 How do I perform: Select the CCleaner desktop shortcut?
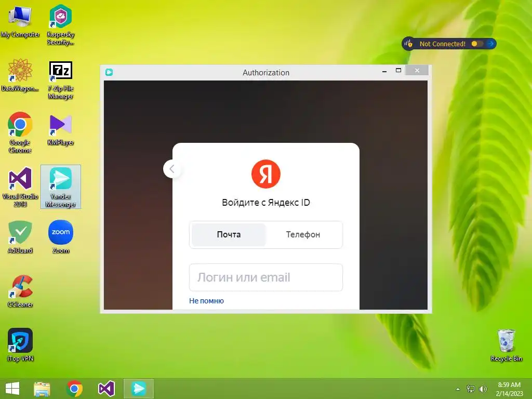20,291
